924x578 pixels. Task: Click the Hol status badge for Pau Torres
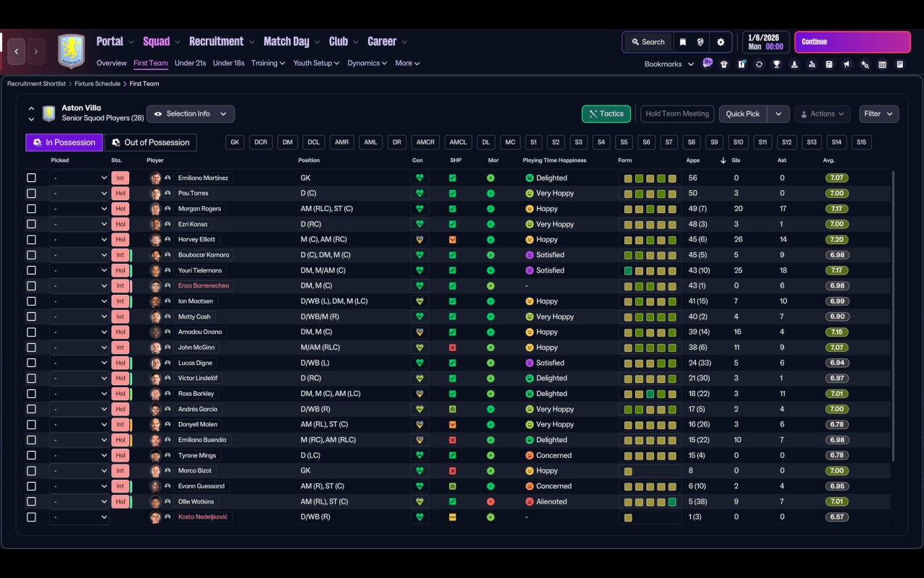click(x=120, y=194)
